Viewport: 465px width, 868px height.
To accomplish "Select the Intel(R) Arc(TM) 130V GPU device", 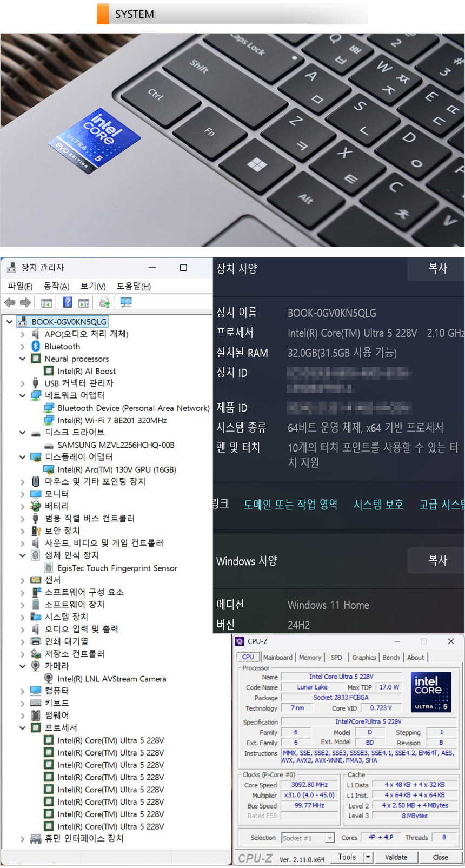I will click(x=117, y=469).
